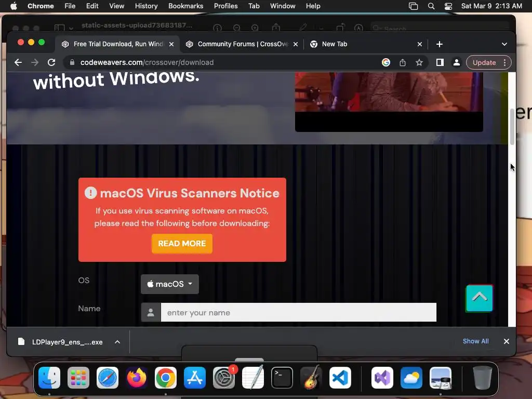Click the Chrome icon in the Dock
532x399 pixels.
tap(166, 378)
